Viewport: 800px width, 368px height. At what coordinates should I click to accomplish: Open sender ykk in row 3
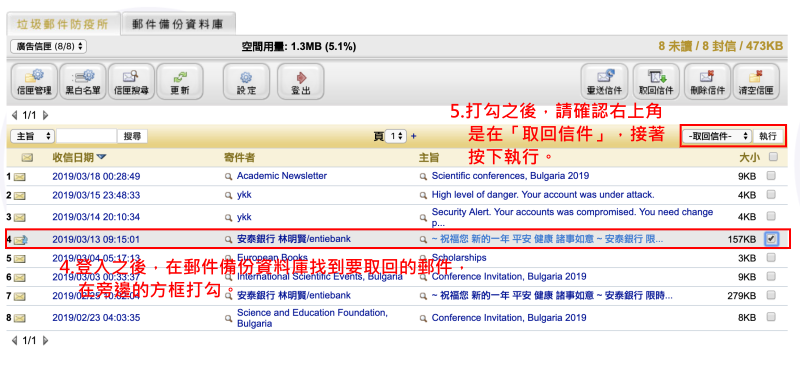coord(244,217)
